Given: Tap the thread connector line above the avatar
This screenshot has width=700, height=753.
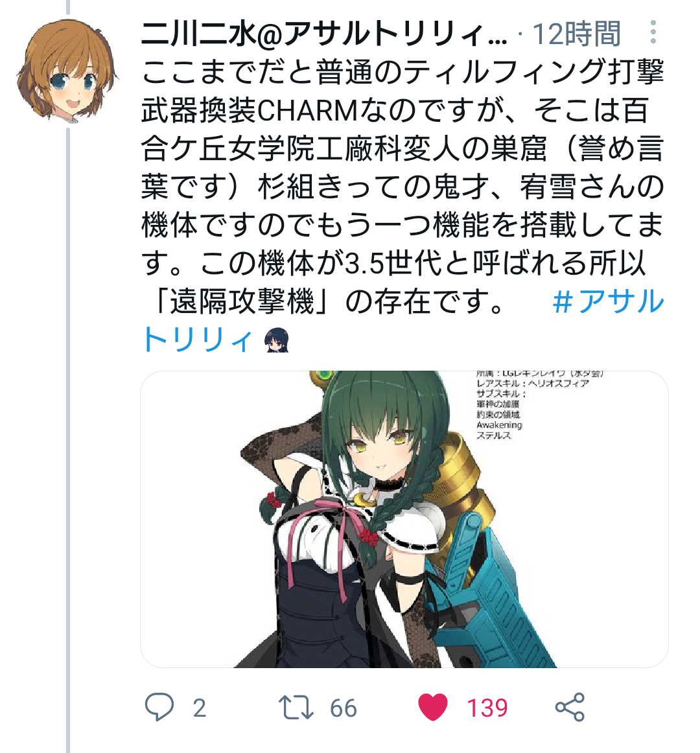Looking at the screenshot, I should (68, 6).
